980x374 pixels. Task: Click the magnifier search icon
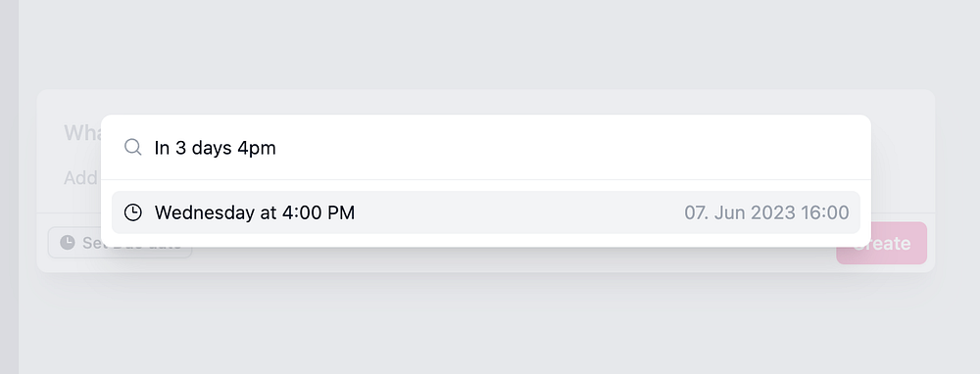(x=132, y=148)
